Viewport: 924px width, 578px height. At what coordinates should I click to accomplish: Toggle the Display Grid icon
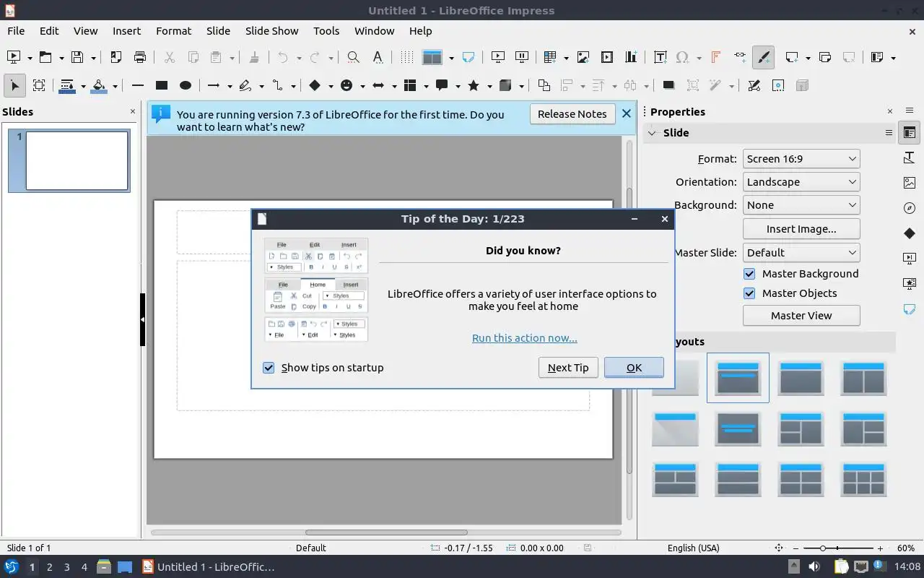click(x=407, y=57)
